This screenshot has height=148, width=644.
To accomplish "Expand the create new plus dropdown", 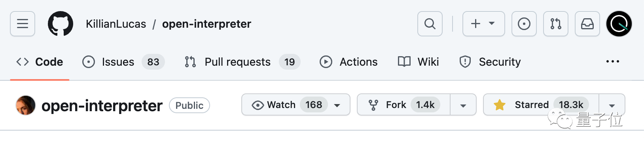I will [x=483, y=24].
